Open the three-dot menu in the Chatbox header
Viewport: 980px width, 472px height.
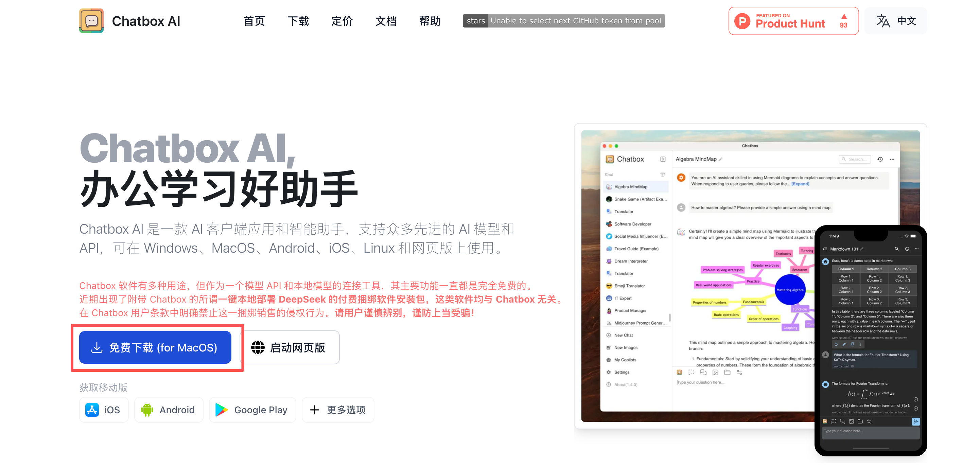pyautogui.click(x=892, y=159)
